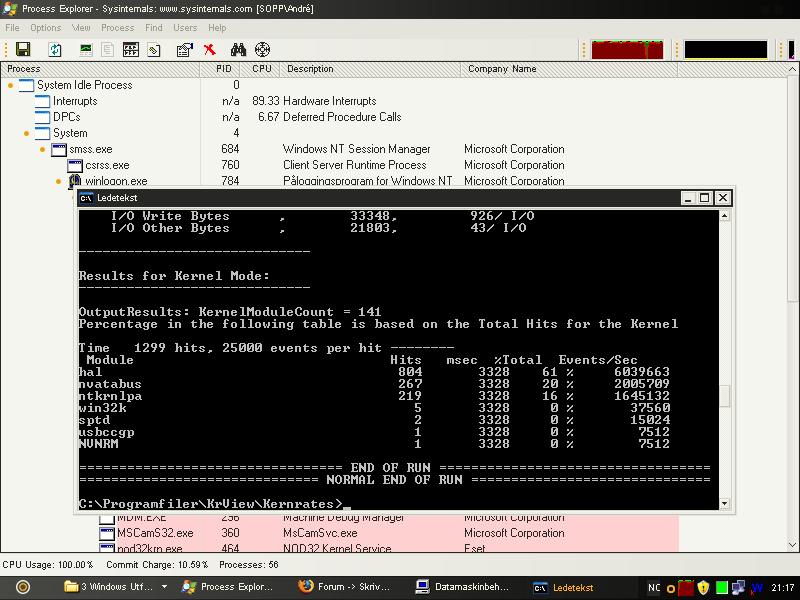Click the green square tray icon

721,588
